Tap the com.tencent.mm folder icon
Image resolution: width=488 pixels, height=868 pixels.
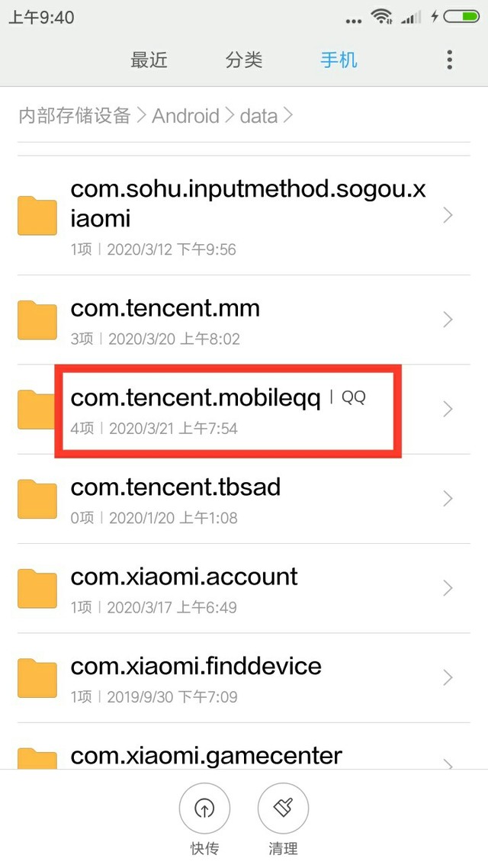click(x=37, y=320)
